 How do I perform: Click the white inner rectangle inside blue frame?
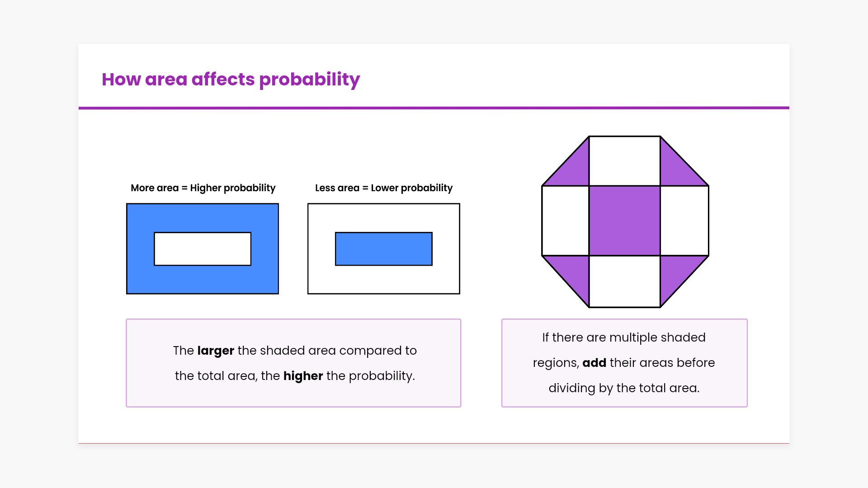pos(203,249)
